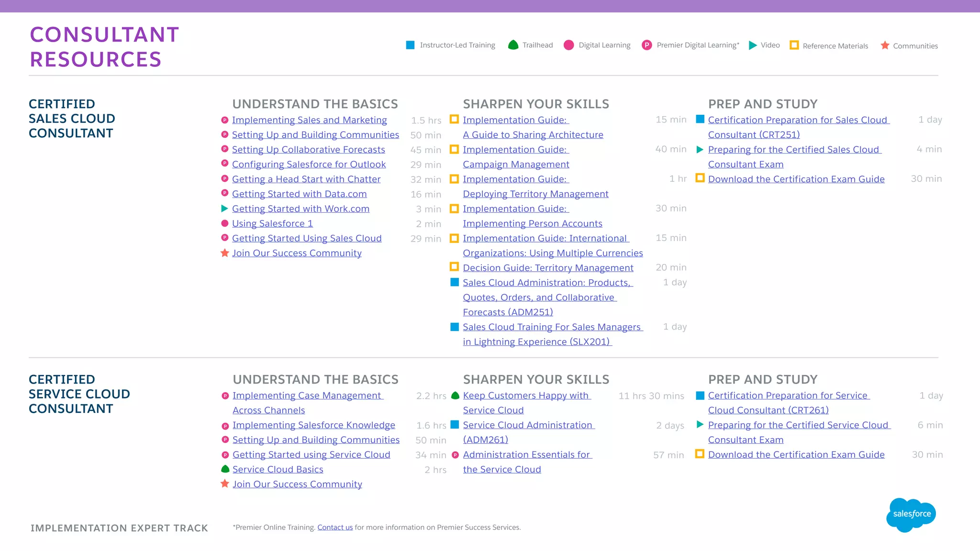Open Service Cloud Basics link
Viewport: 980px width, 551px height.
pyautogui.click(x=278, y=470)
